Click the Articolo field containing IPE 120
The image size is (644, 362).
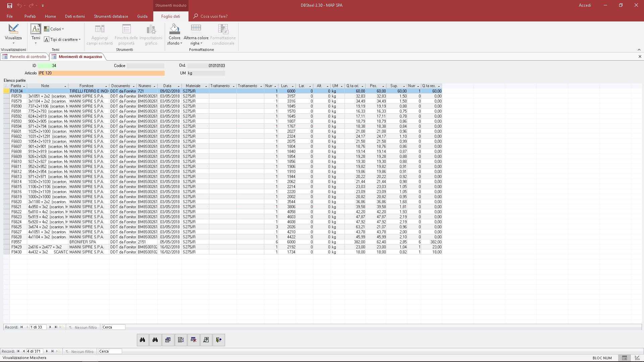[x=101, y=73]
